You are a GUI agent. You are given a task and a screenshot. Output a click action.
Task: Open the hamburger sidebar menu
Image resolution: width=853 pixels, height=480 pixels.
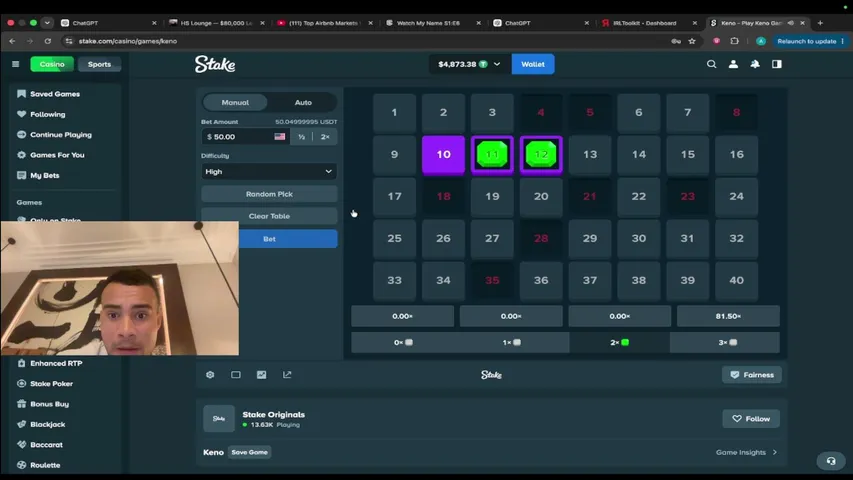15,64
